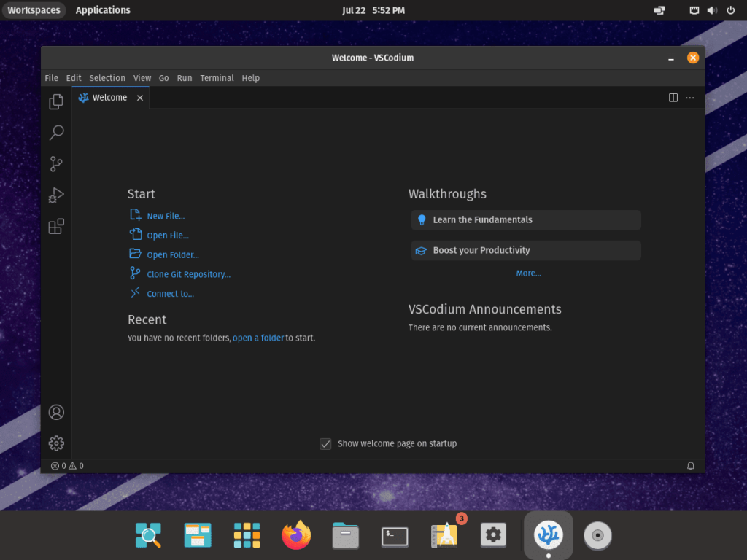The width and height of the screenshot is (747, 560).
Task: Click the Open Folder... link
Action: coord(173,255)
